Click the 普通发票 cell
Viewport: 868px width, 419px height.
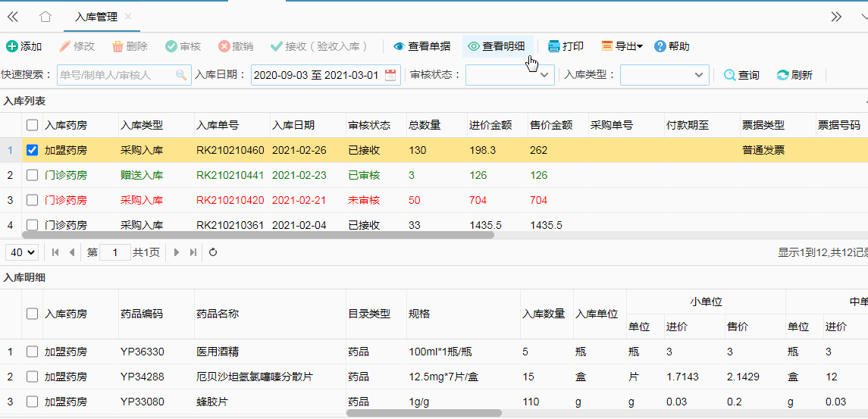[x=763, y=151]
